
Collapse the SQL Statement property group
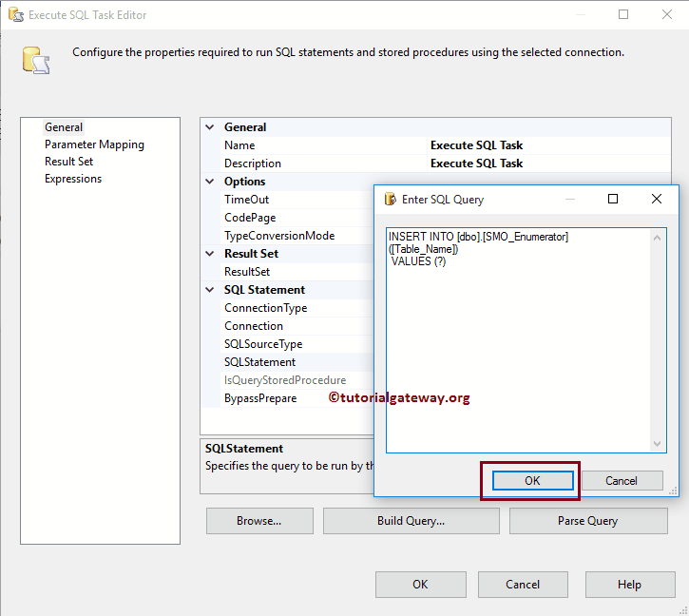click(x=210, y=289)
